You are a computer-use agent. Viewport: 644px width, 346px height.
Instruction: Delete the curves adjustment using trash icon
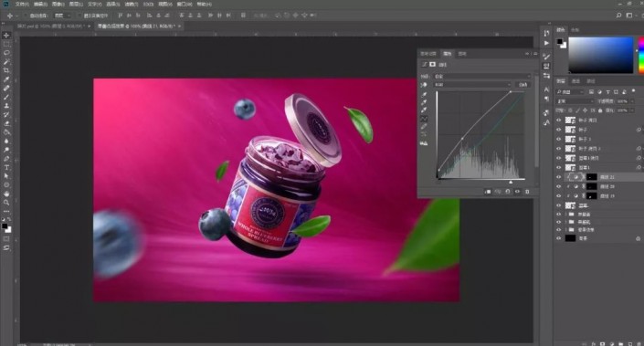(527, 192)
